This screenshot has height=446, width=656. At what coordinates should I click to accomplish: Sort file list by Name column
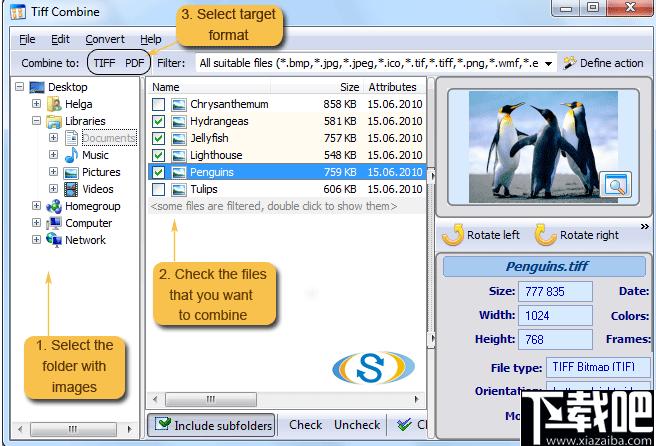pyautogui.click(x=209, y=87)
